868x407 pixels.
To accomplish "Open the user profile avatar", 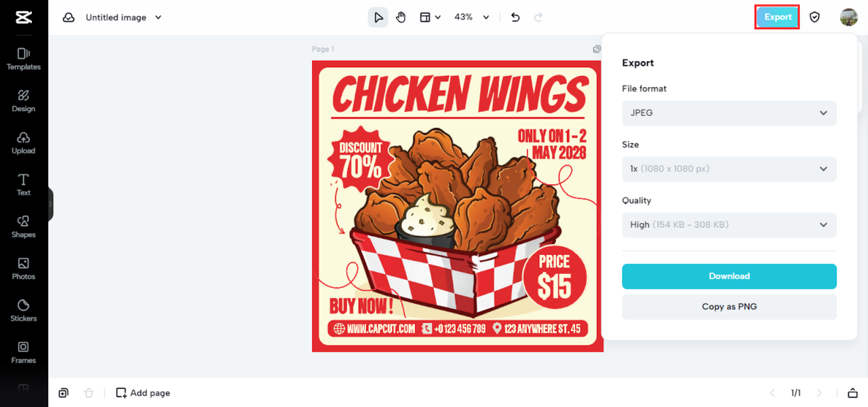I will (848, 18).
